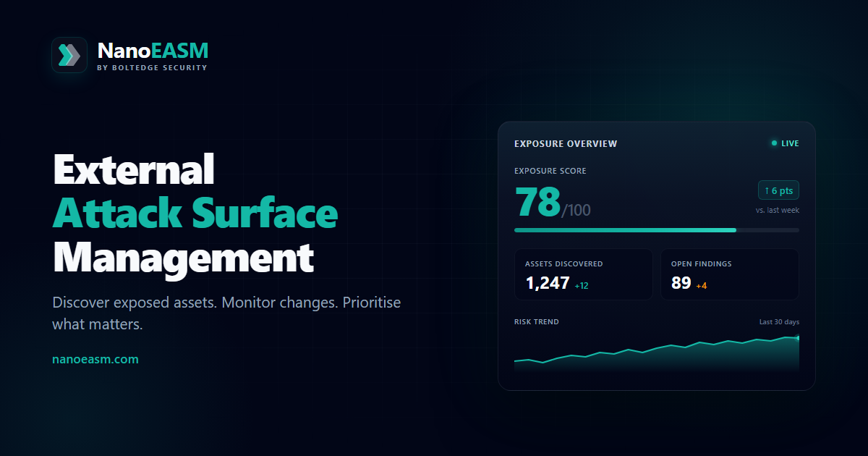Open the Assets Discovered card
868x456 pixels.
click(x=584, y=274)
